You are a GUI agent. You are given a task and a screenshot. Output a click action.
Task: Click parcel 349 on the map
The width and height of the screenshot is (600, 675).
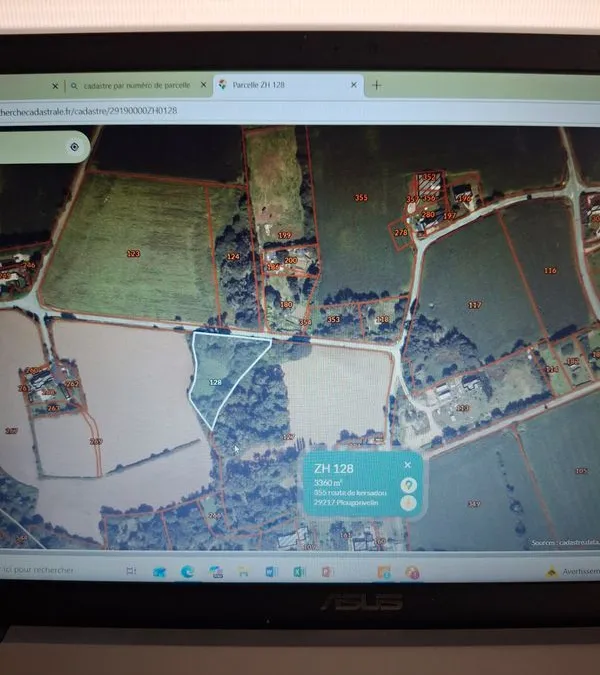474,504
